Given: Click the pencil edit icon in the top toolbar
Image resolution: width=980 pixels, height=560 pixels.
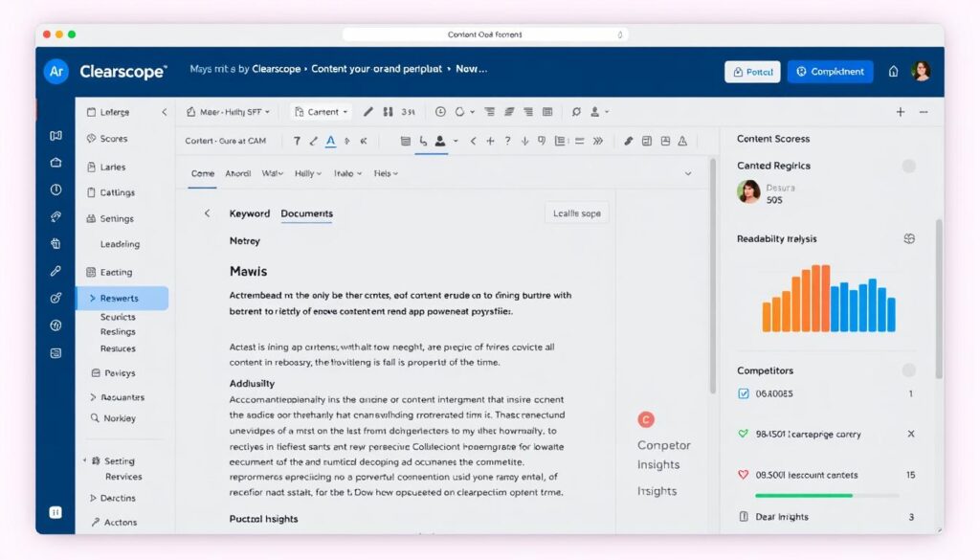Looking at the screenshot, I should pos(368,111).
